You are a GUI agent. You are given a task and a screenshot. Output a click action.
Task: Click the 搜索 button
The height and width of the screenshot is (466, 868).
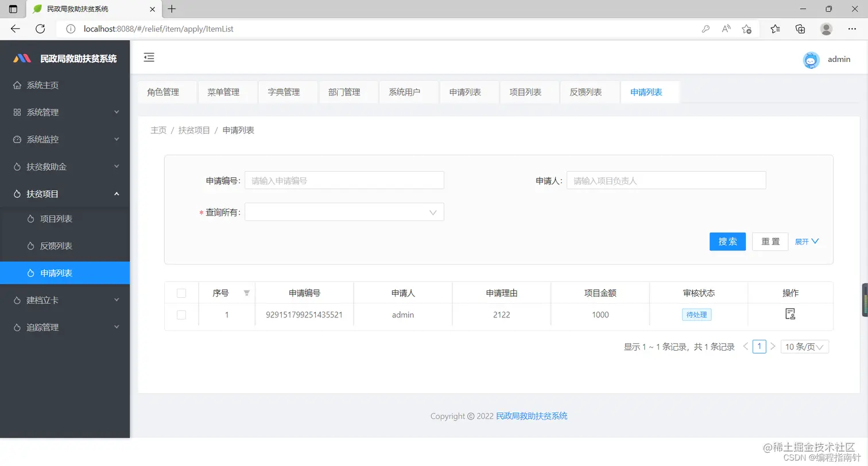727,242
